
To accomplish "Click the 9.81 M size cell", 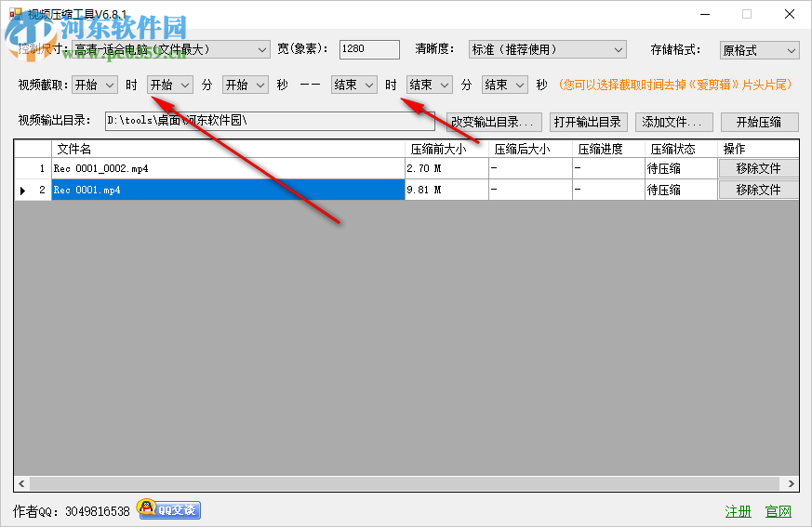I will pyautogui.click(x=446, y=190).
